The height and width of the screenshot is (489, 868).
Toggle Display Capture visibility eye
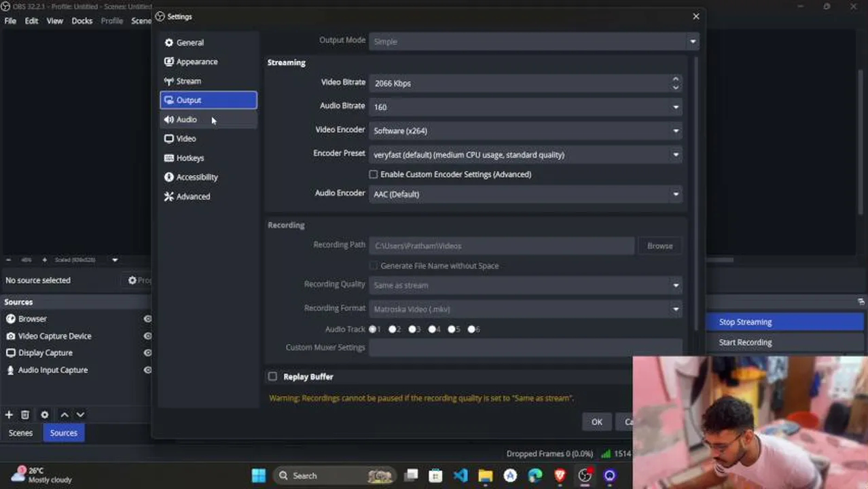point(147,353)
